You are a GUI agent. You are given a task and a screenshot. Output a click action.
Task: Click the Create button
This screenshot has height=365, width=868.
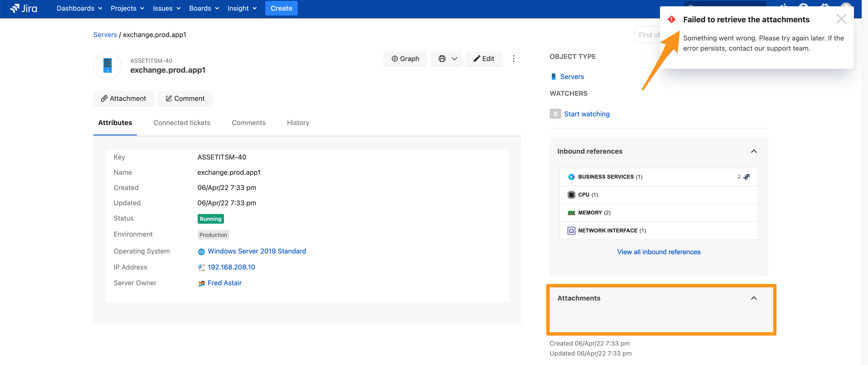pos(281,8)
